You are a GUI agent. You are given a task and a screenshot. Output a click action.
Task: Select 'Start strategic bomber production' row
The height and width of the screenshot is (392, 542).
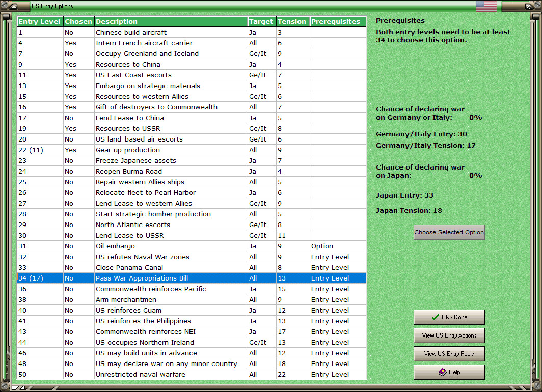pyautogui.click(x=192, y=214)
